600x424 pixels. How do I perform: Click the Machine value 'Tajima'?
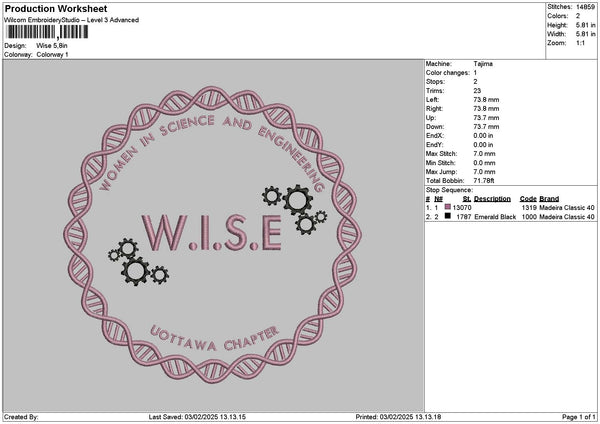point(483,64)
